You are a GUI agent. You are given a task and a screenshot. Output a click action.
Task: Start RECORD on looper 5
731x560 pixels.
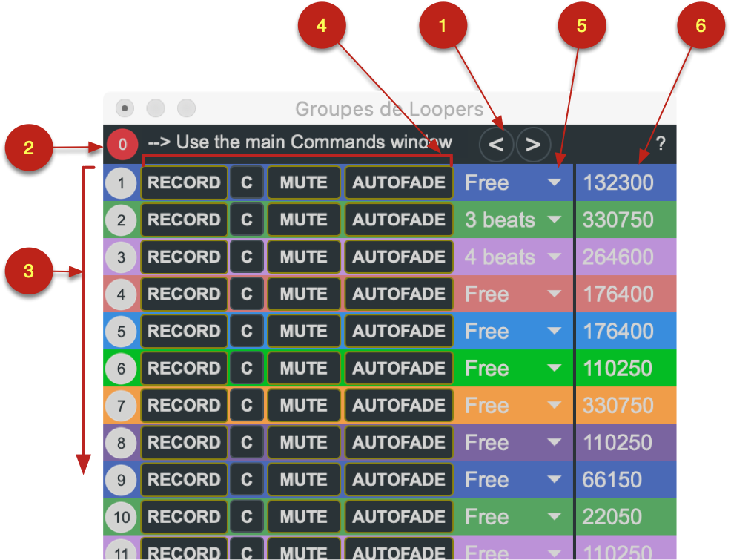click(184, 332)
